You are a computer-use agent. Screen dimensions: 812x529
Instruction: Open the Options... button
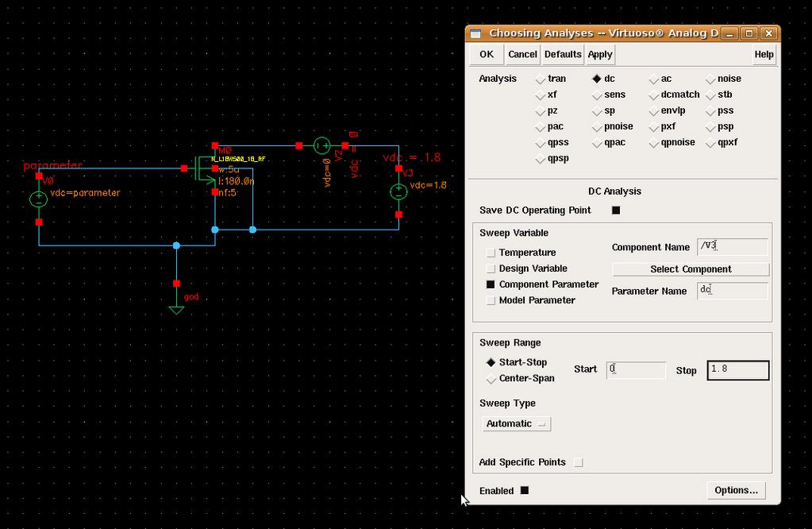[x=736, y=490]
